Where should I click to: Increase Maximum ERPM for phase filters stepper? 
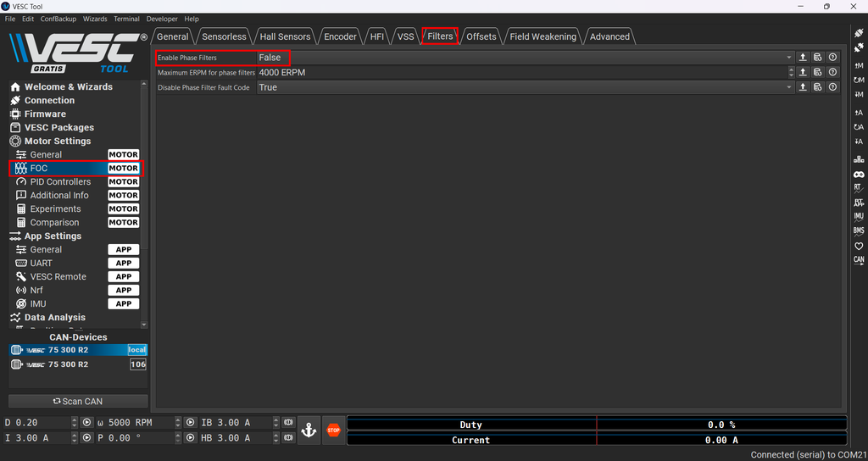[789, 70]
